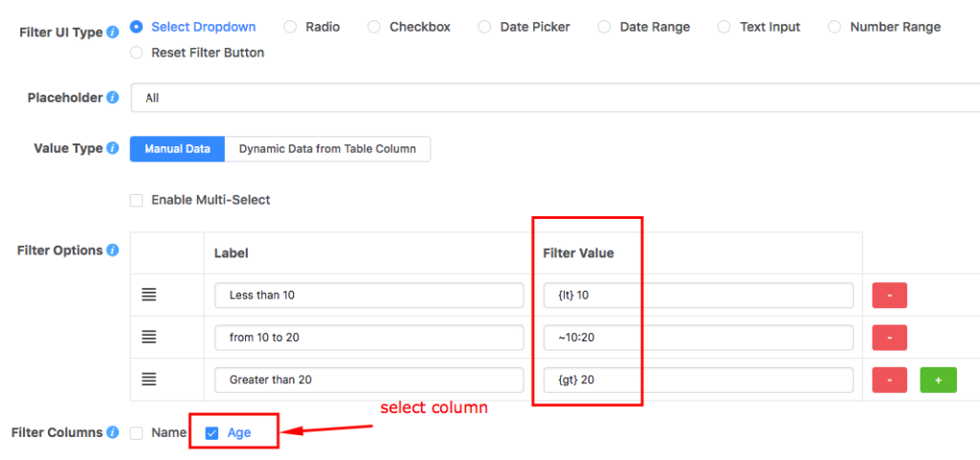
Task: Click info icon next to Filter Columns
Action: (113, 432)
